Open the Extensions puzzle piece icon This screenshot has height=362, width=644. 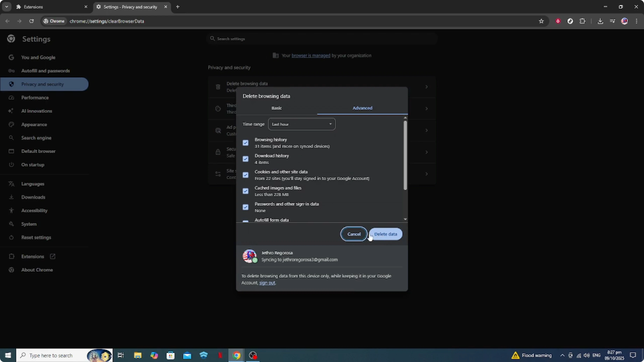(x=583, y=21)
